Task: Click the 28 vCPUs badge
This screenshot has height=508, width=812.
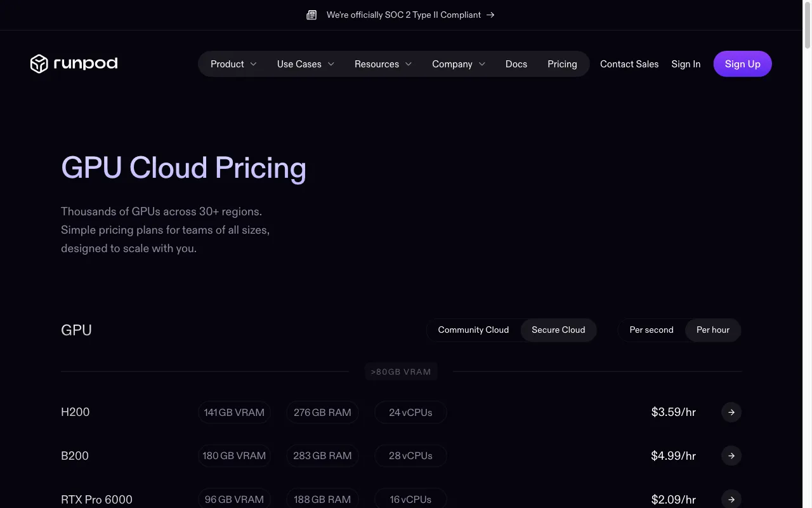Action: 410,456
